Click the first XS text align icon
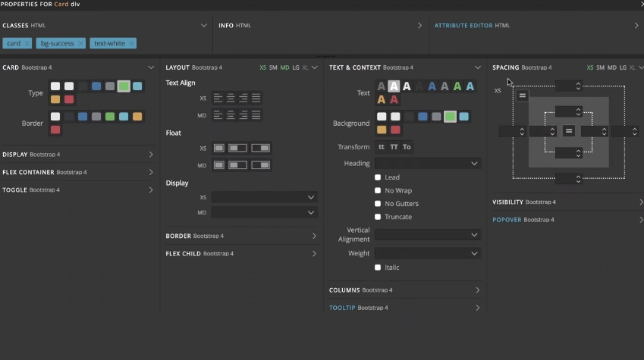This screenshot has width=644, height=360. [x=218, y=98]
